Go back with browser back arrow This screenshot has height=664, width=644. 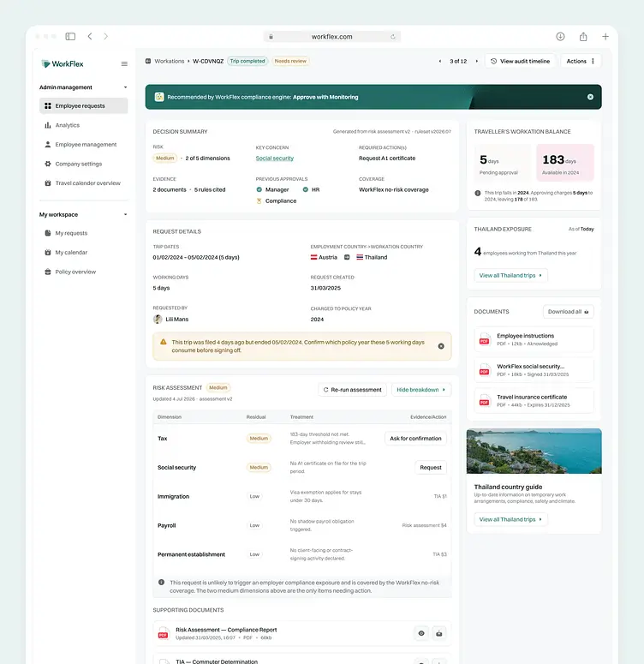pyautogui.click(x=90, y=37)
